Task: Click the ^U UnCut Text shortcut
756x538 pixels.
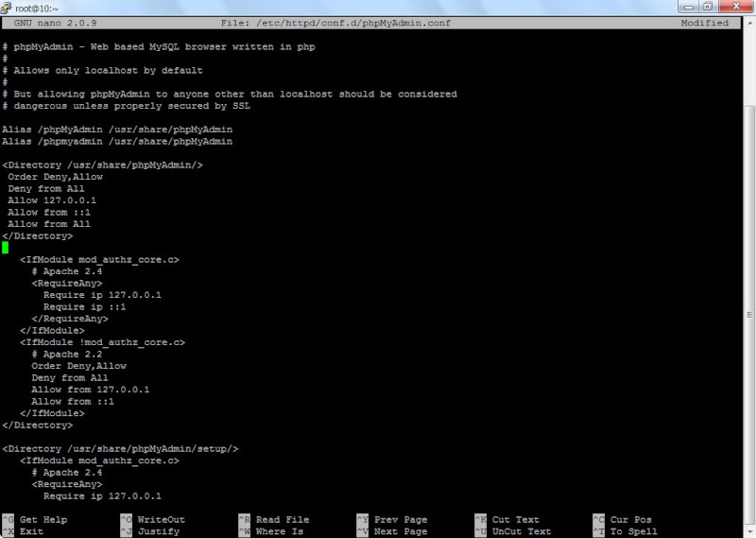Action: 513,531
